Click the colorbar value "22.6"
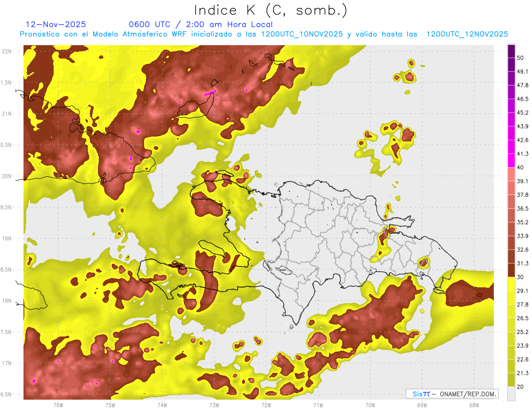Screen dimensions: 532x411 point(522,360)
